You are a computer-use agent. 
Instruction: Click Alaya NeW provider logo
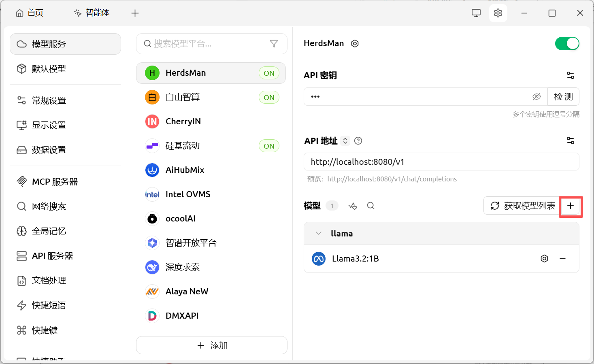152,292
